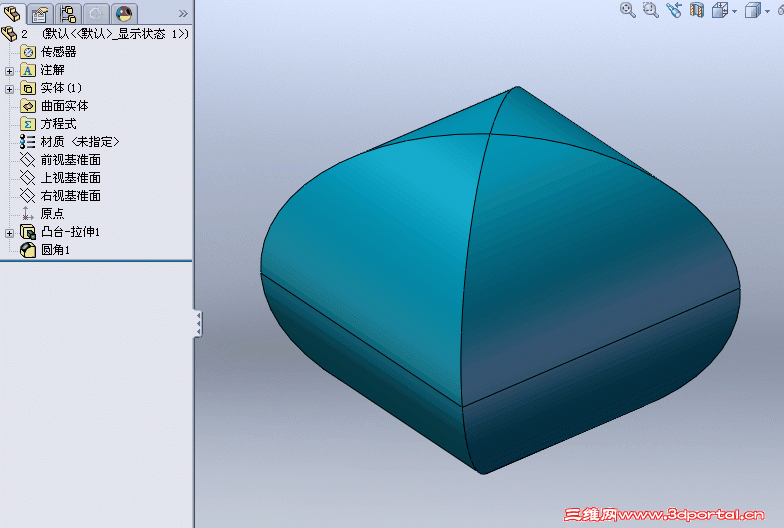Click the 曲面实体 surface bodies folder icon
The width and height of the screenshot is (784, 528).
(28, 106)
